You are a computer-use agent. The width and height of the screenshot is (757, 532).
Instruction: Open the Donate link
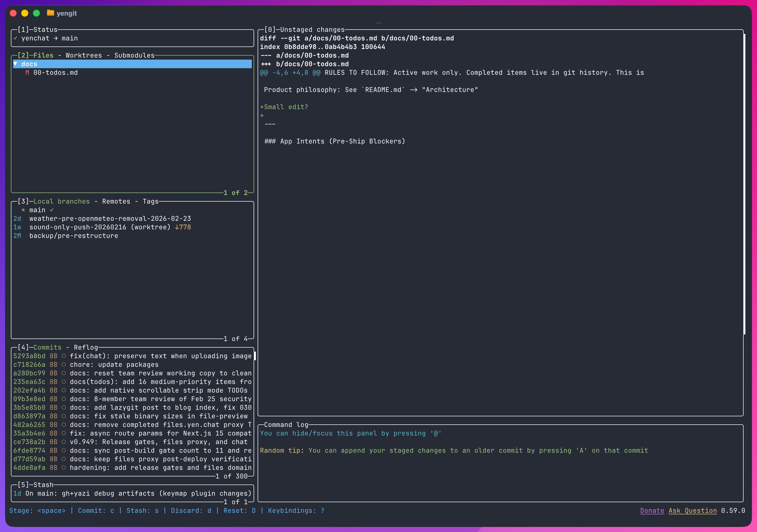(652, 511)
